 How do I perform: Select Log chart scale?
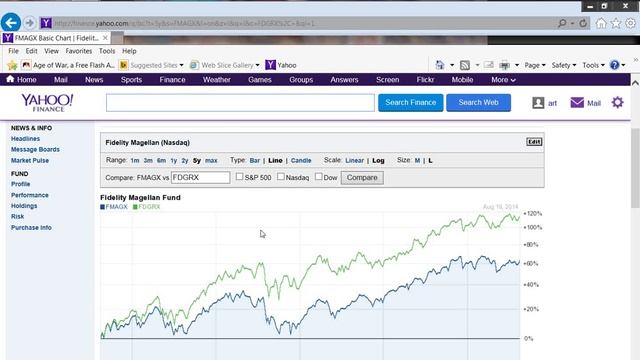click(378, 160)
